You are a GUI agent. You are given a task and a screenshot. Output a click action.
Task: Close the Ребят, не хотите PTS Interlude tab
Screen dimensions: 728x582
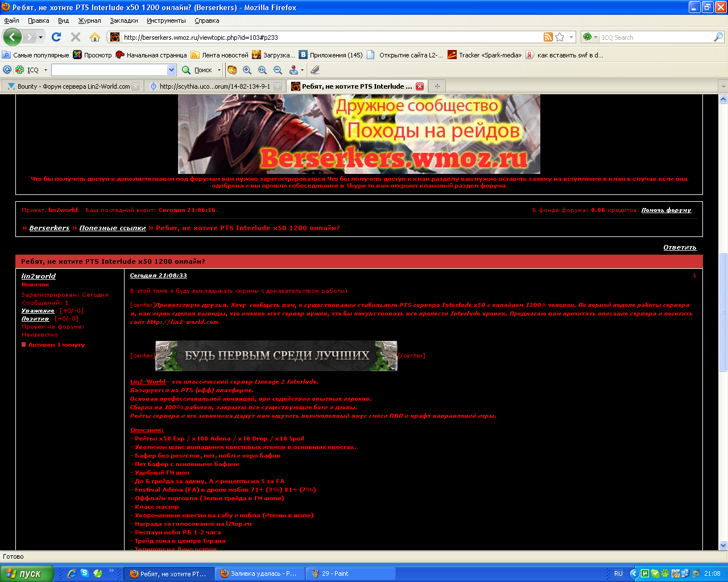click(x=420, y=86)
